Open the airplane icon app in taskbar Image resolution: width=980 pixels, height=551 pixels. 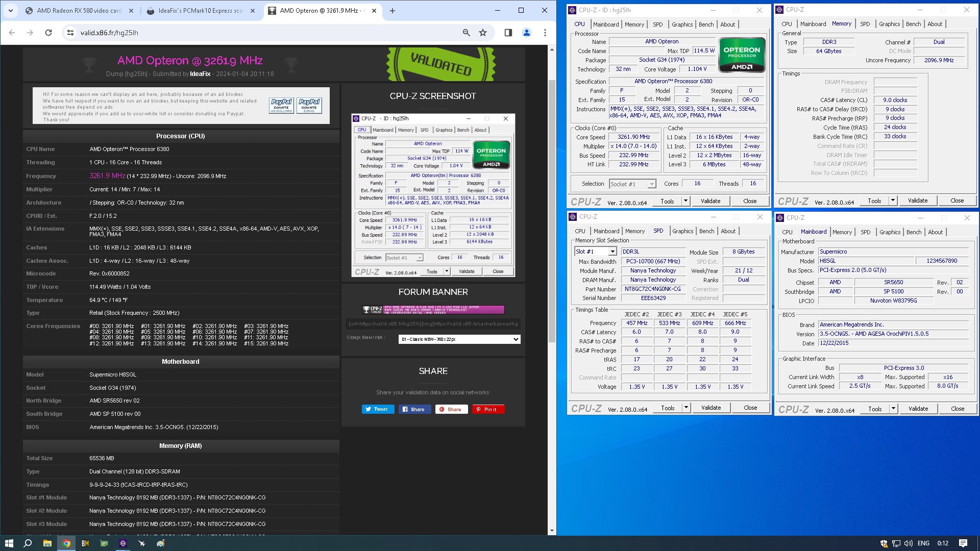point(142,543)
